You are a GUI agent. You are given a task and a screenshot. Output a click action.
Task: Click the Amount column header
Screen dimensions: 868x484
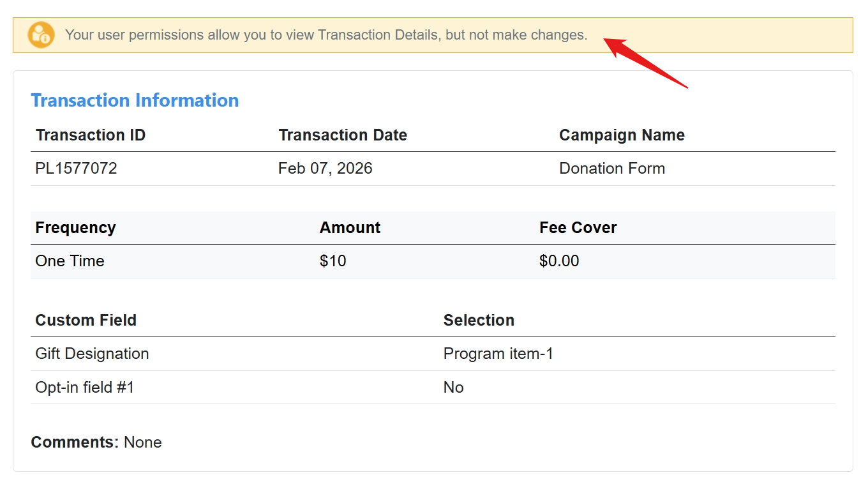pyautogui.click(x=350, y=228)
